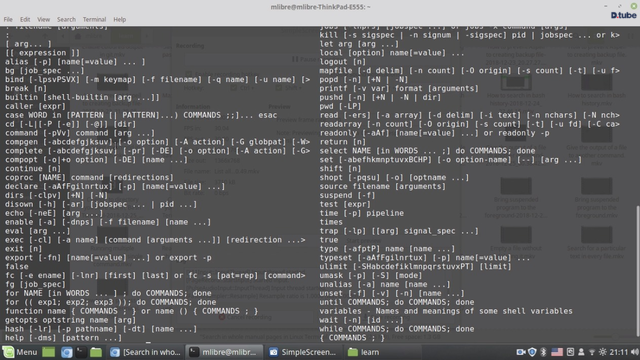Click the 'false' line in the terminal

pos(17,267)
